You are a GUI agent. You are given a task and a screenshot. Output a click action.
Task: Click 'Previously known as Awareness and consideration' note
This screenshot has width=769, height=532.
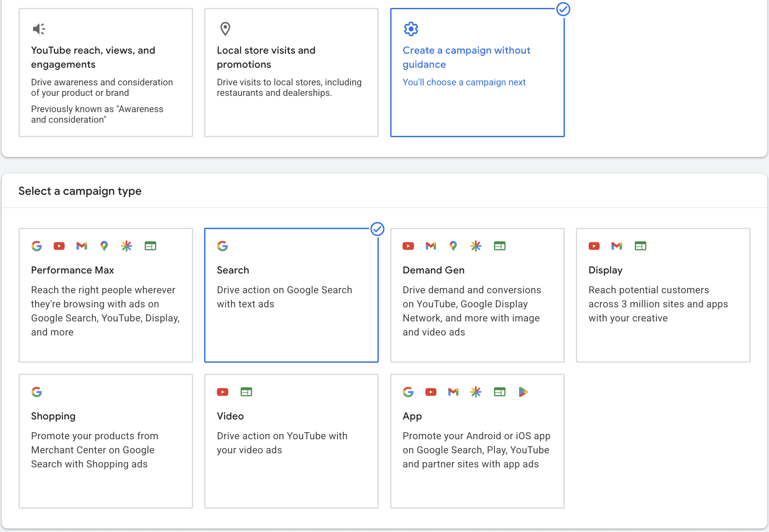pos(97,114)
